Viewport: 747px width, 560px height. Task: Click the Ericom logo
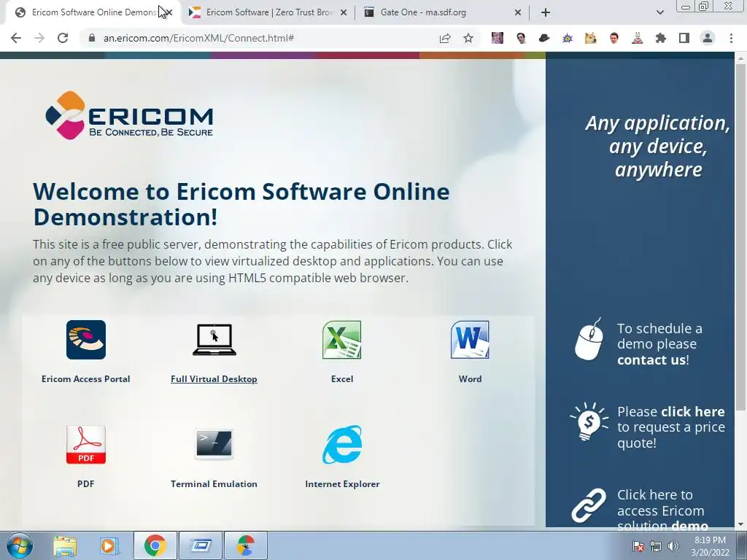129,115
